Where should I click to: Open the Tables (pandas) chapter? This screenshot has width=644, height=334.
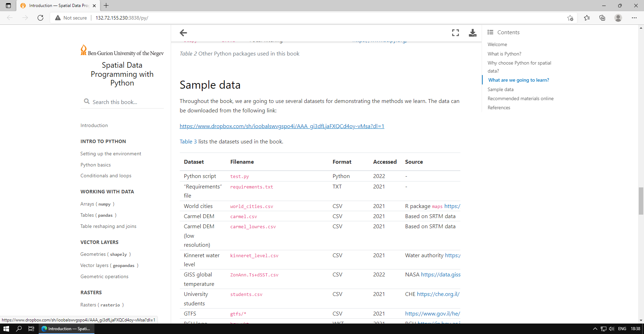98,215
